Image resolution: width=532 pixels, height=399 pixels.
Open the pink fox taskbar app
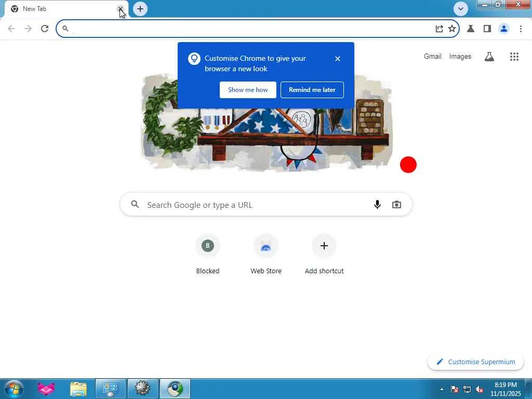tap(46, 389)
